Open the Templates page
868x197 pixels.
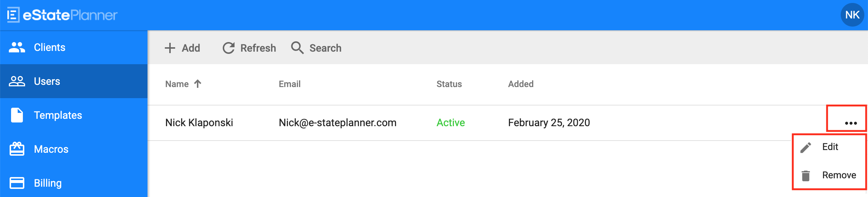coord(74,115)
